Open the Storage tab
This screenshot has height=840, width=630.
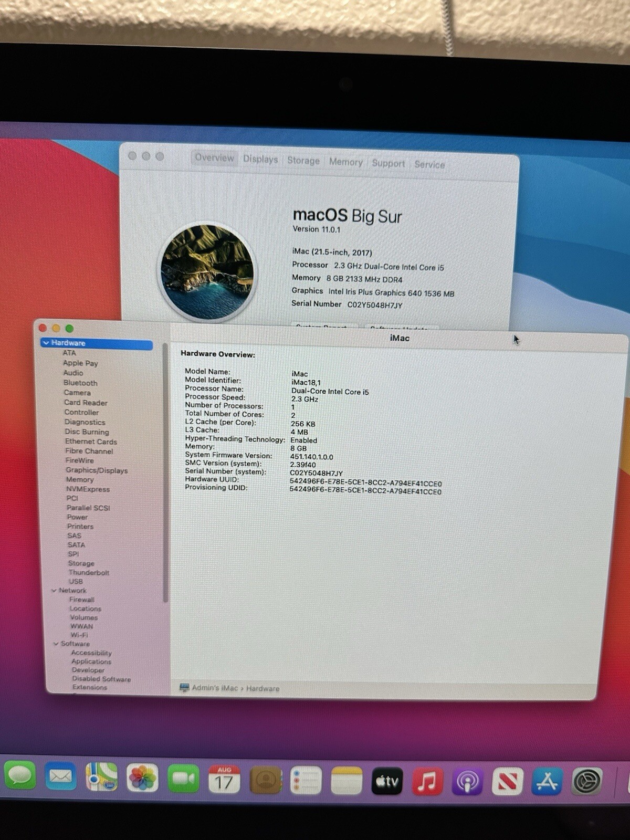click(303, 161)
